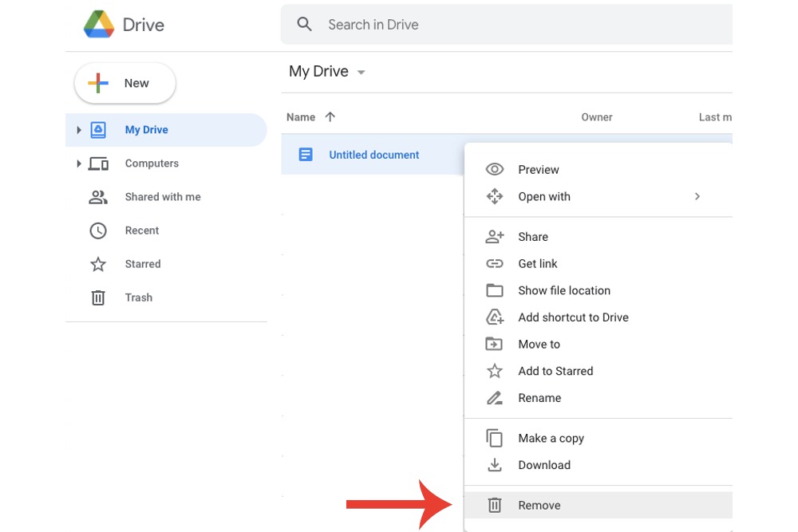This screenshot has width=798, height=532.
Task: Open the My Drive title dropdown arrow
Action: coord(361,73)
